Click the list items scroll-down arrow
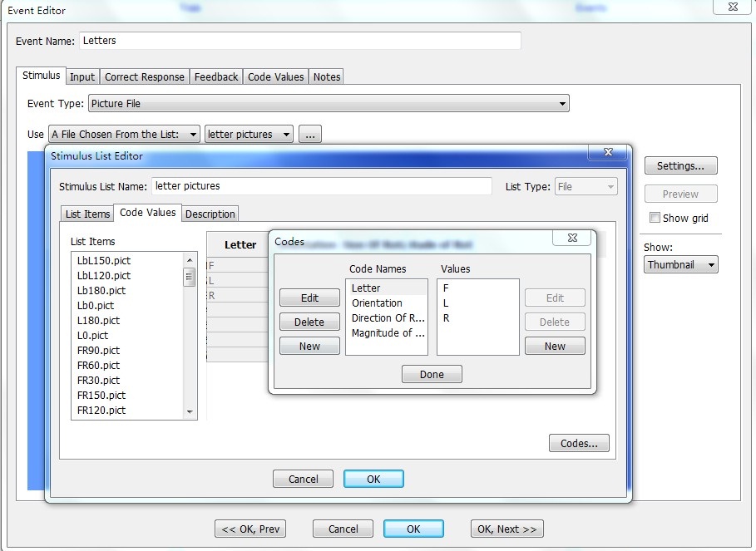This screenshot has width=756, height=551. tap(190, 412)
